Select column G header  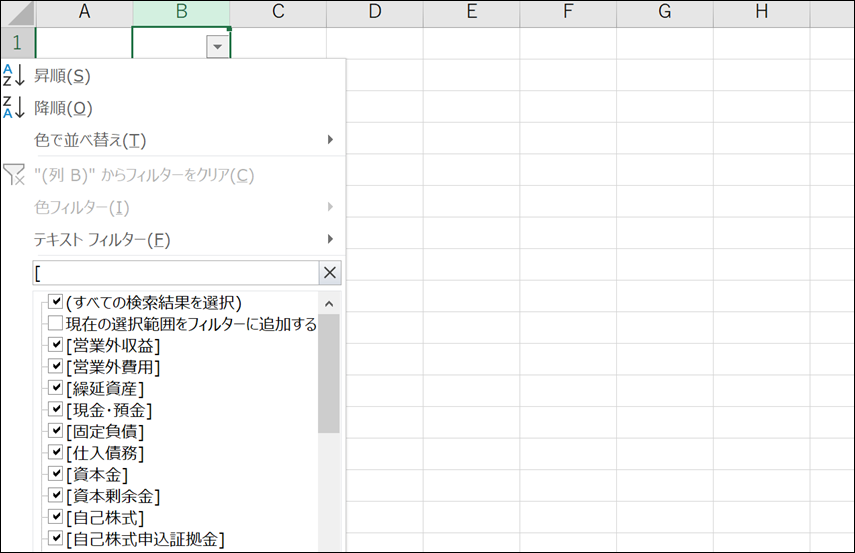pos(664,12)
